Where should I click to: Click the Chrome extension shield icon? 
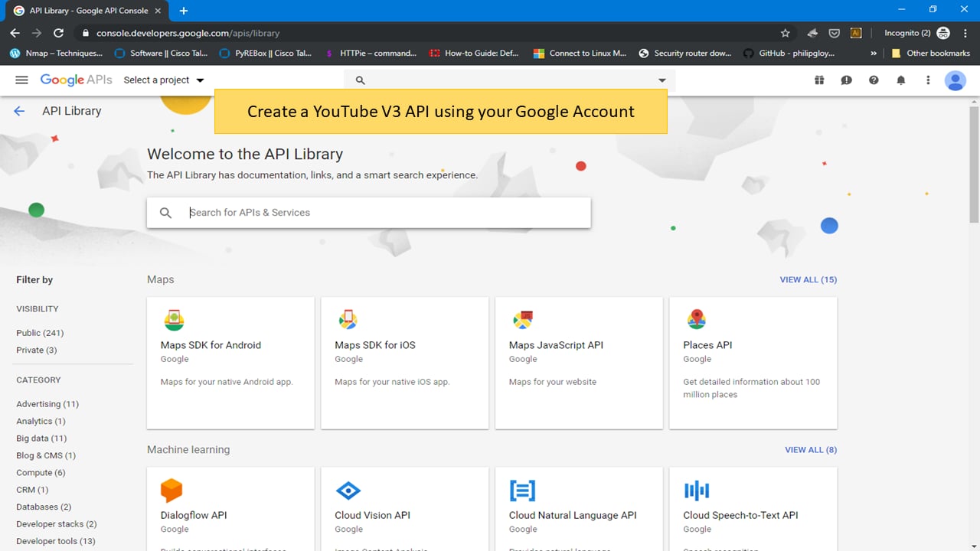835,33
